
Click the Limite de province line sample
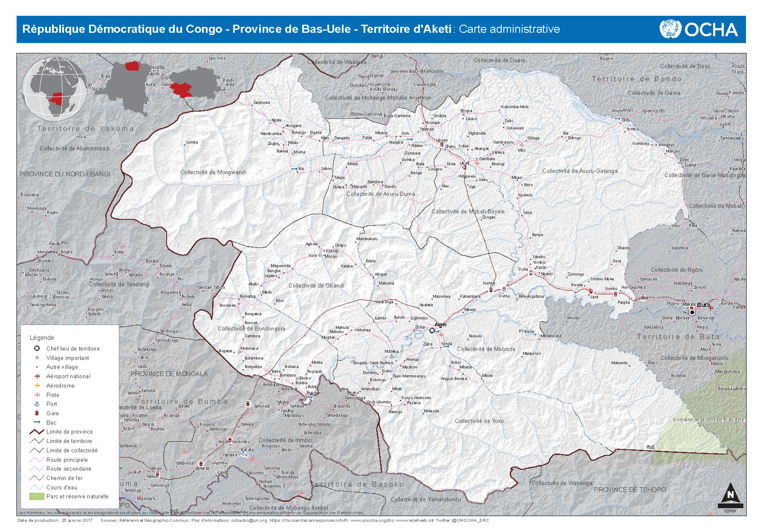click(x=37, y=431)
